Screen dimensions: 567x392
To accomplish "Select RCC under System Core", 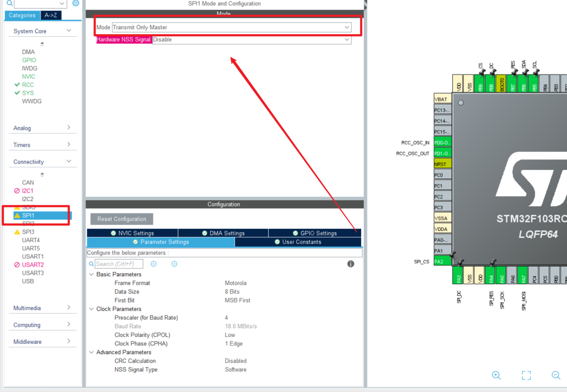I will [x=28, y=85].
